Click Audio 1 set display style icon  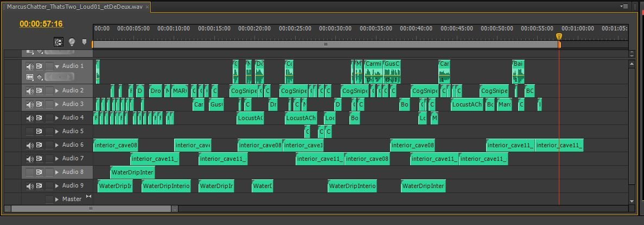pos(30,77)
